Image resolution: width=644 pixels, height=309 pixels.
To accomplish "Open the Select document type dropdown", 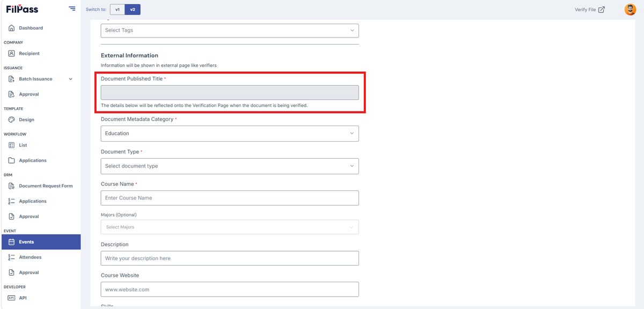I will 230,166.
